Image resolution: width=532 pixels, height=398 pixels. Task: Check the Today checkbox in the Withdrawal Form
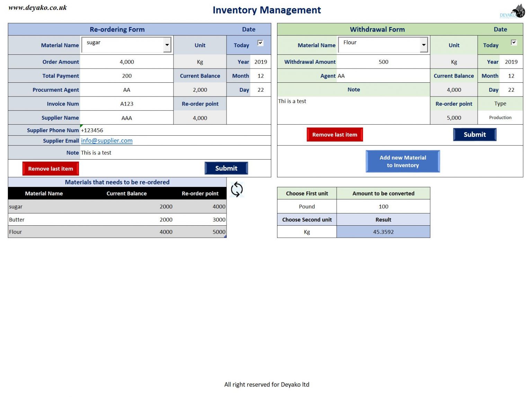(514, 42)
